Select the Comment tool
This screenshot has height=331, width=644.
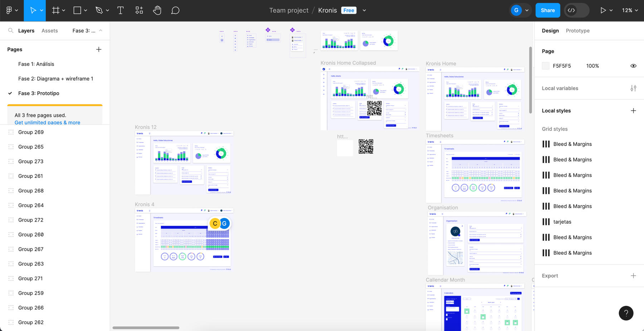175,10
